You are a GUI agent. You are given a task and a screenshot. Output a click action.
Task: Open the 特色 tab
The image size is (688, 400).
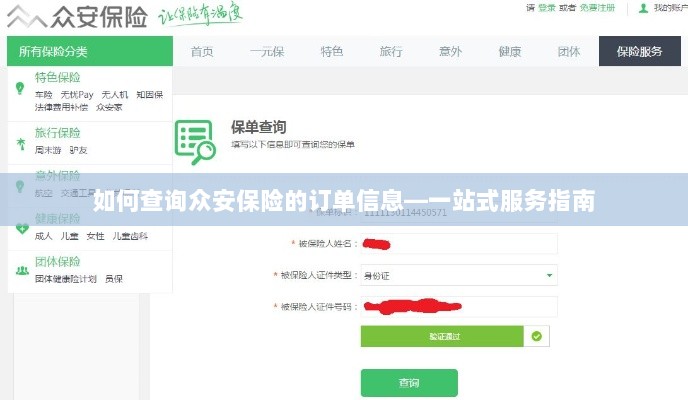point(332,52)
